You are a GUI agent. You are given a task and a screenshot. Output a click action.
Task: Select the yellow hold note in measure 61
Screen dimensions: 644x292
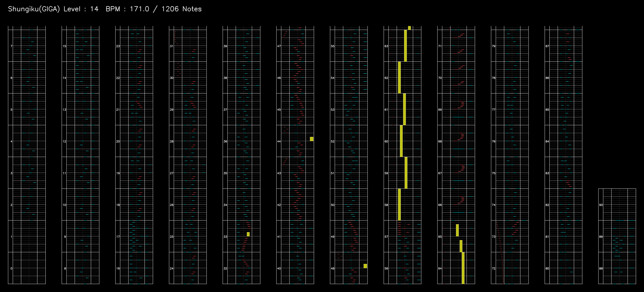405,109
